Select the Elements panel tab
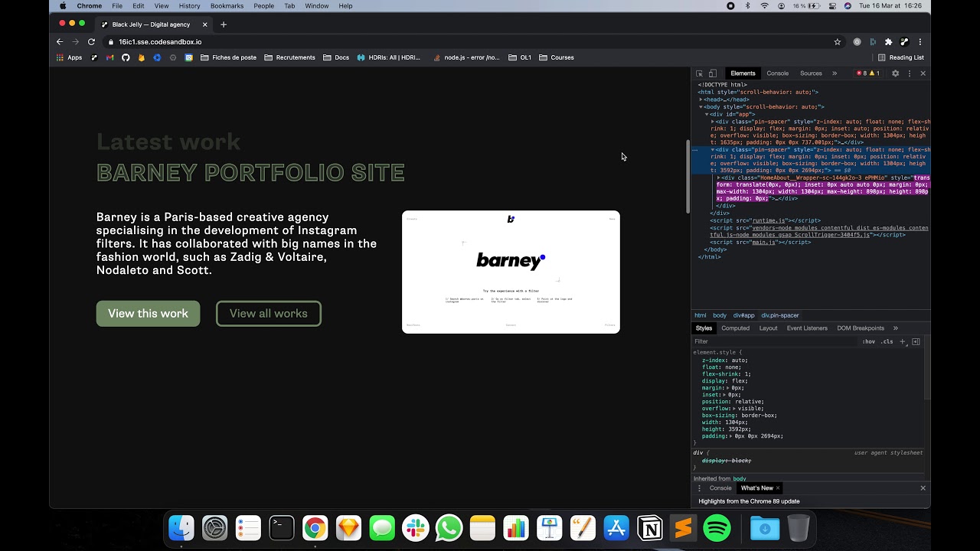Screen dimensions: 980x551 point(743,73)
